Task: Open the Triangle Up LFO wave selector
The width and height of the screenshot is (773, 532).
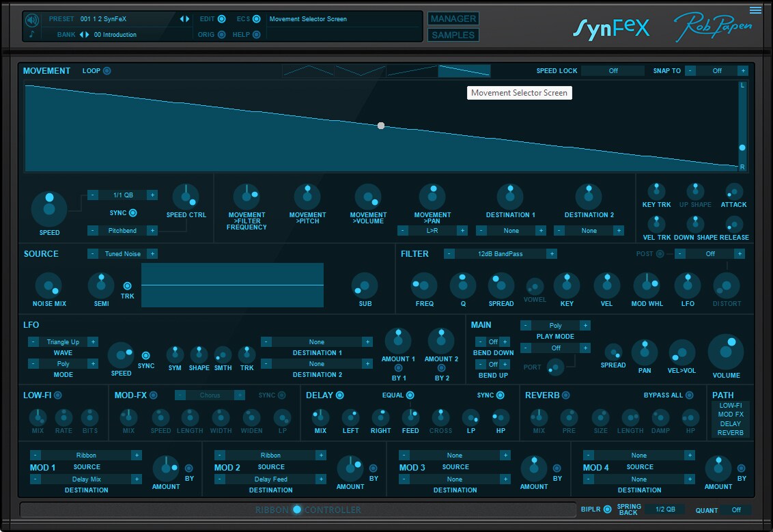Action: [x=63, y=341]
